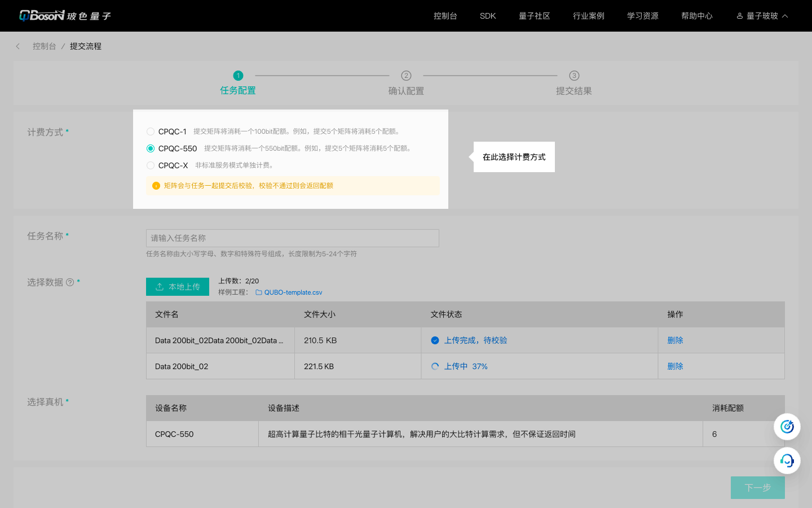Image resolution: width=812 pixels, height=508 pixels.
Task: Click the 本地上传 upload button
Action: tap(178, 287)
